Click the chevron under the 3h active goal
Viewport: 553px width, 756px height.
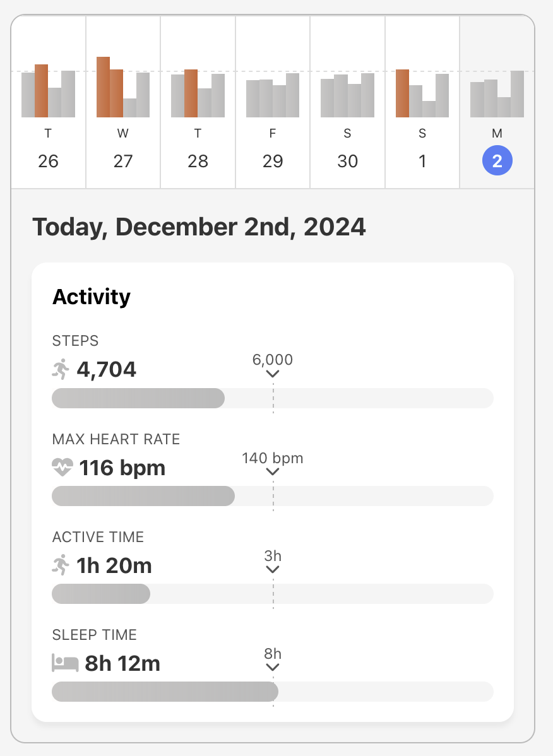pyautogui.click(x=273, y=570)
